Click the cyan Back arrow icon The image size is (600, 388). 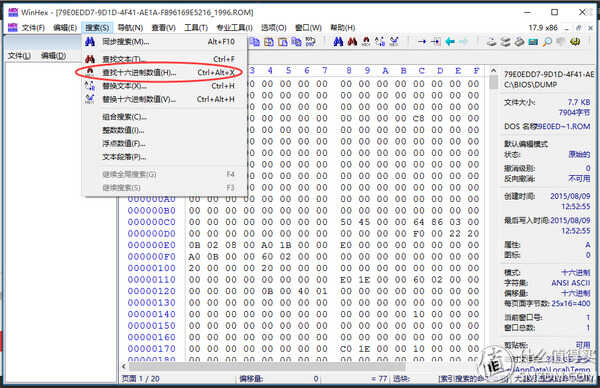[450, 42]
